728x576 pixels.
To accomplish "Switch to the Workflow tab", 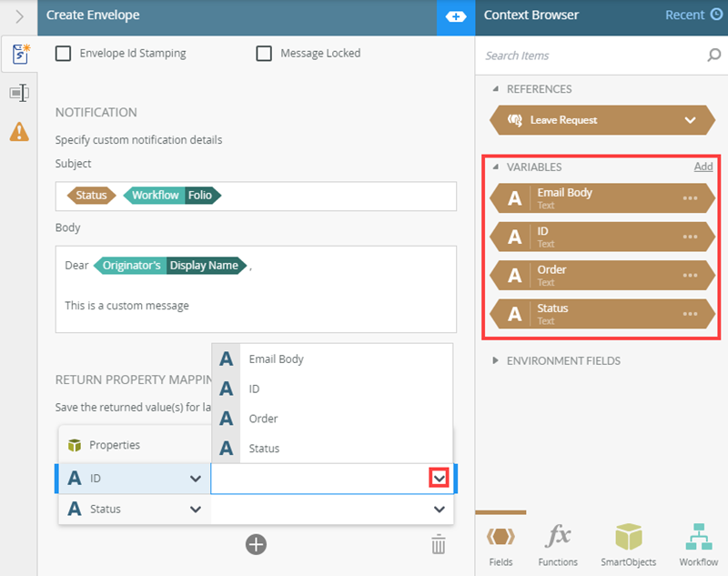I will click(698, 545).
